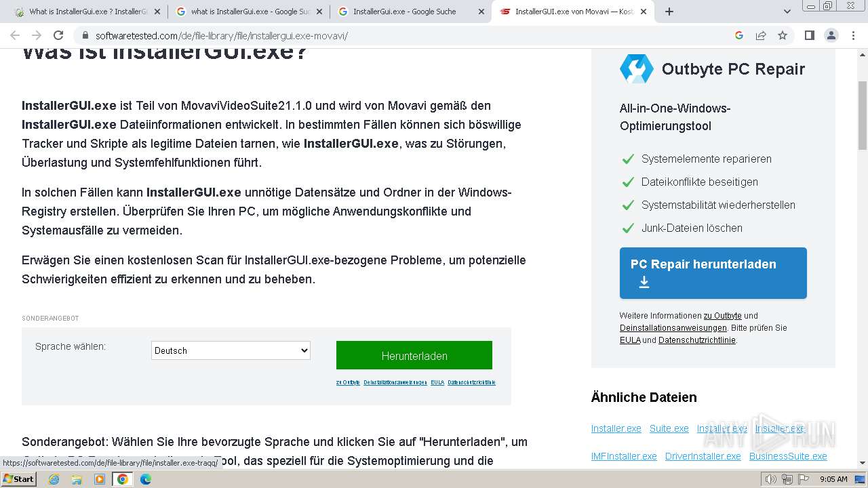Click the Outbyte PC Repair logo
This screenshot has height=488, width=868.
point(636,68)
